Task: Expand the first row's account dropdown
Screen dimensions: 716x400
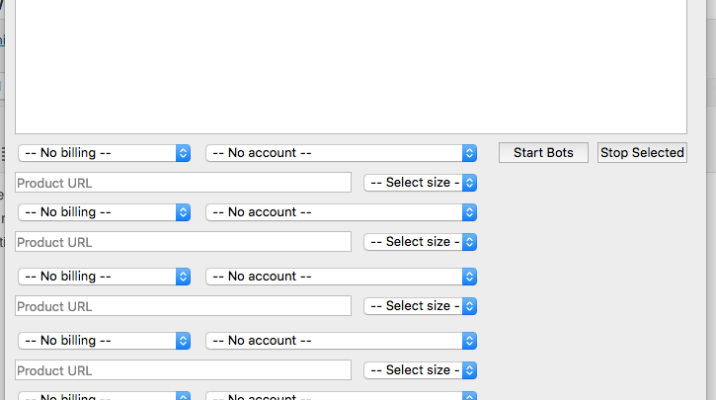Action: click(x=341, y=153)
